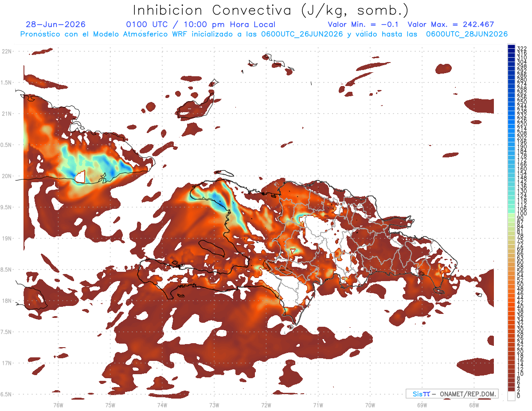Screen dimensions: 532x411
Task: Click the "71W" longitude label
Action: pyautogui.click(x=318, y=405)
